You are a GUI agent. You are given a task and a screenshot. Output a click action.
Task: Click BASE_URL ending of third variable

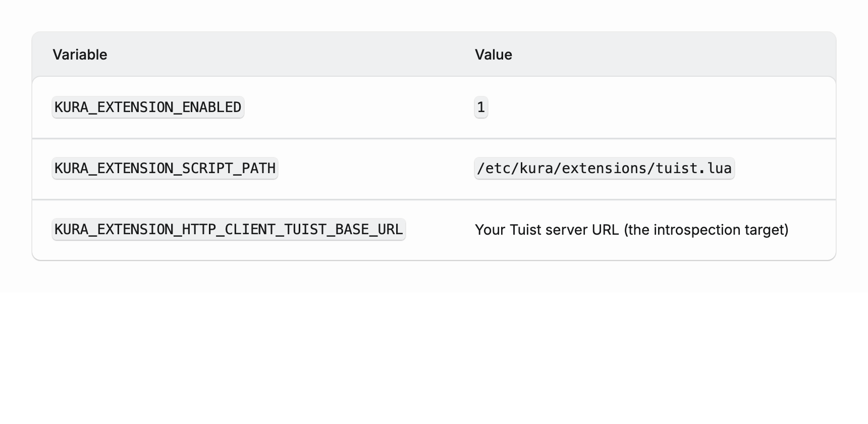point(369,230)
